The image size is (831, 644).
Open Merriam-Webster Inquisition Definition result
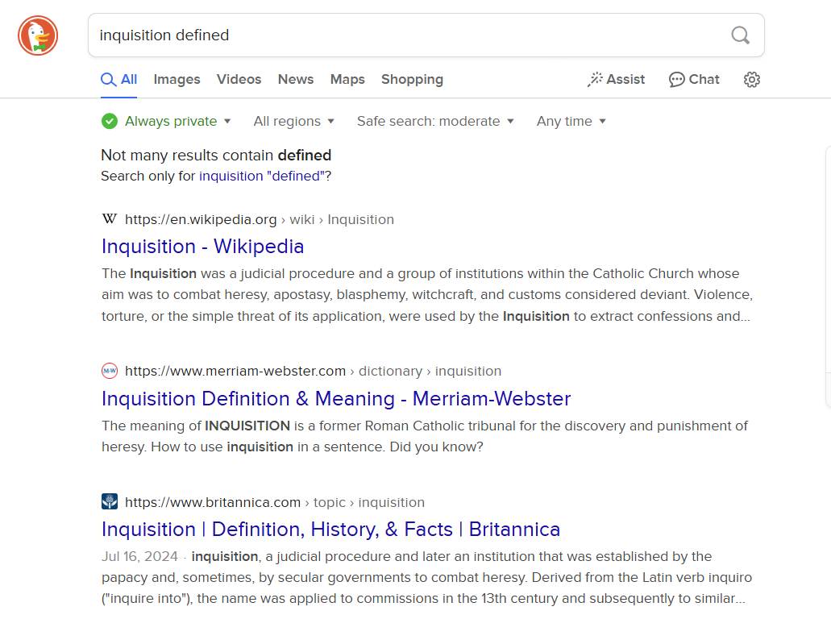(336, 399)
